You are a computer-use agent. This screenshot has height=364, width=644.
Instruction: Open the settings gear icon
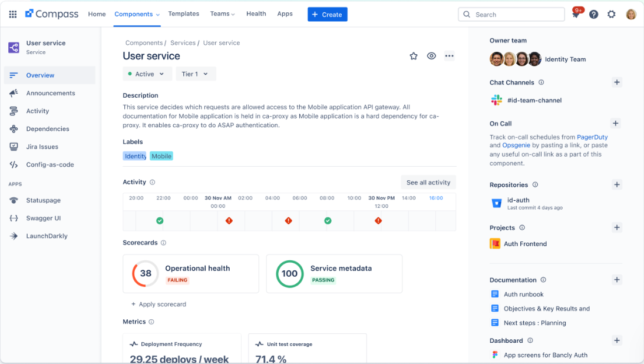click(x=612, y=14)
